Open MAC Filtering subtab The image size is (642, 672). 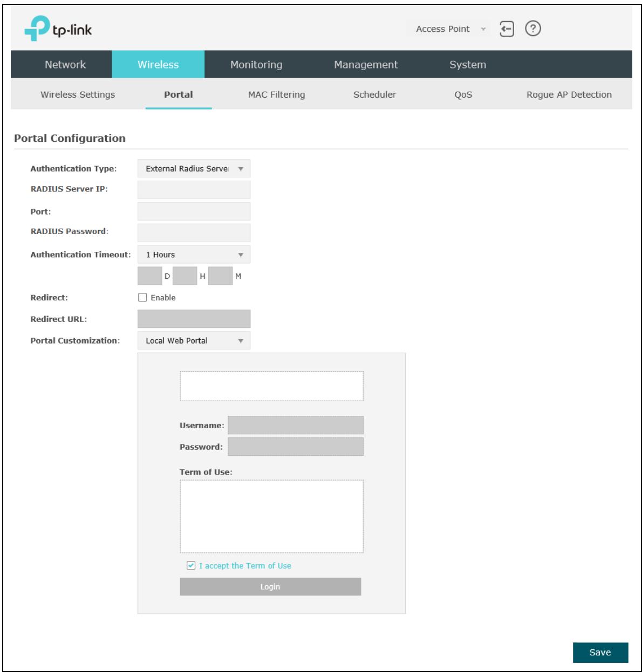click(x=276, y=94)
